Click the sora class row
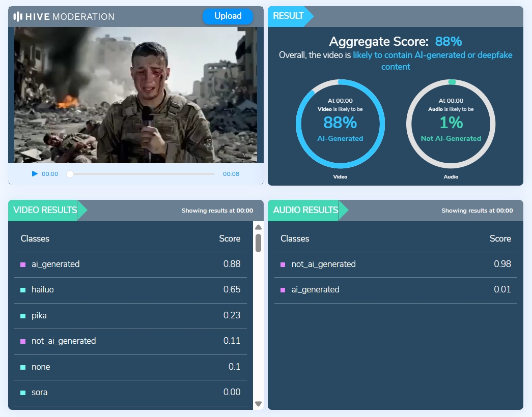This screenshot has height=417, width=532. point(131,393)
